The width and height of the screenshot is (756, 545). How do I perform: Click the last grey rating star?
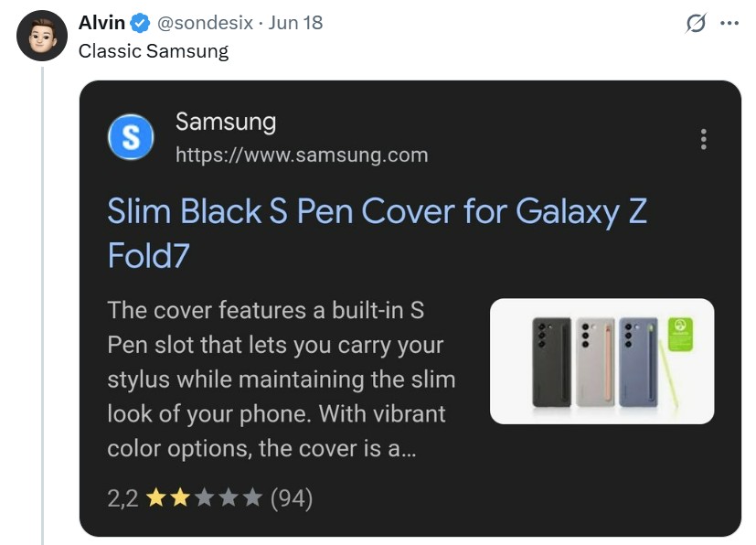pyautogui.click(x=252, y=498)
